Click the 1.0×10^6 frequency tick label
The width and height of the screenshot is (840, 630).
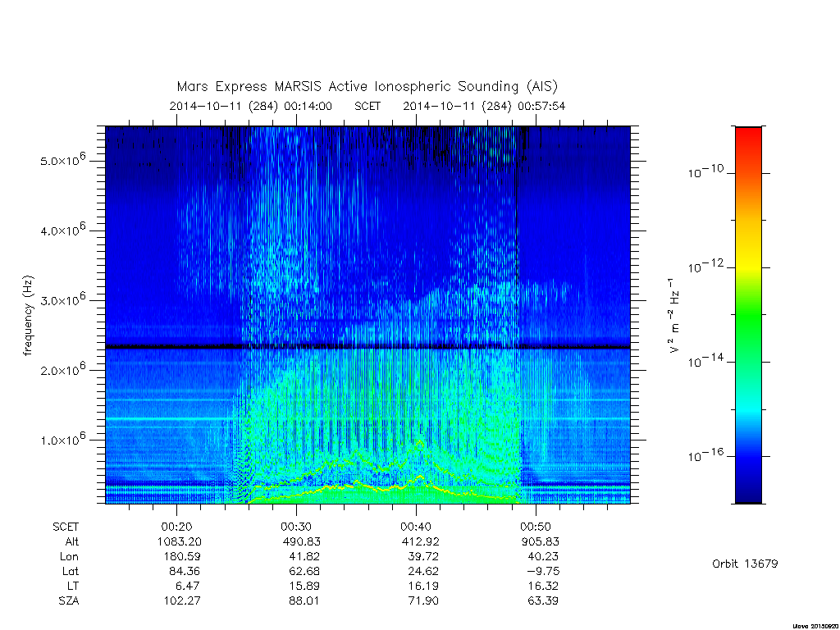[63, 439]
